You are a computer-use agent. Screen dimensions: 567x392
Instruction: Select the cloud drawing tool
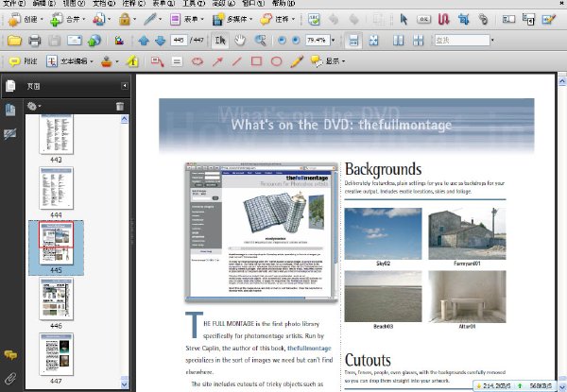198,61
